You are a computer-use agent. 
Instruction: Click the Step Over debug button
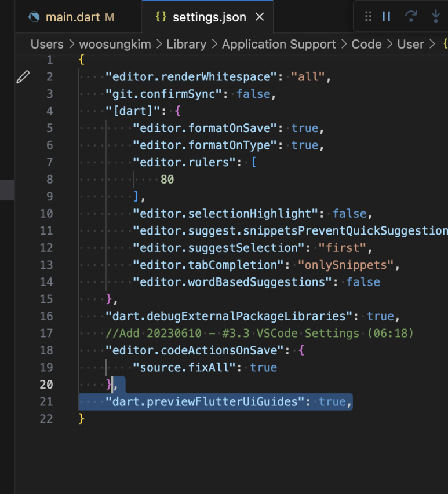(x=411, y=16)
